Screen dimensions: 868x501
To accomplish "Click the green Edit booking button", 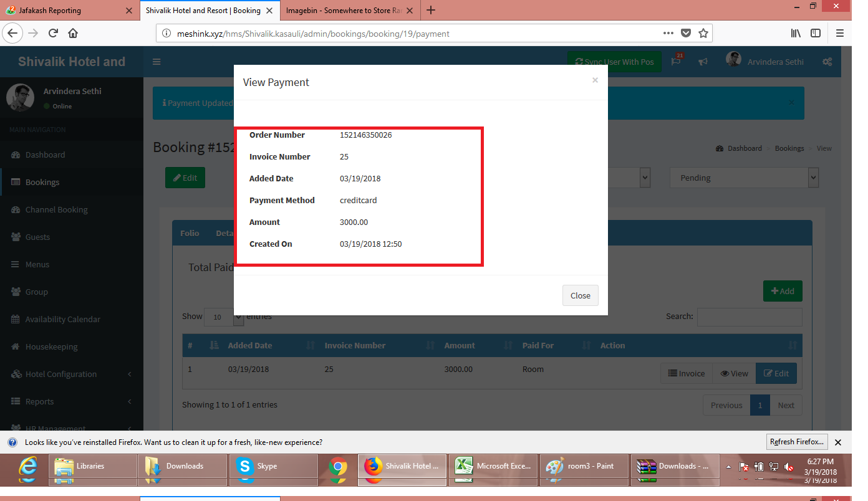I will (x=185, y=178).
